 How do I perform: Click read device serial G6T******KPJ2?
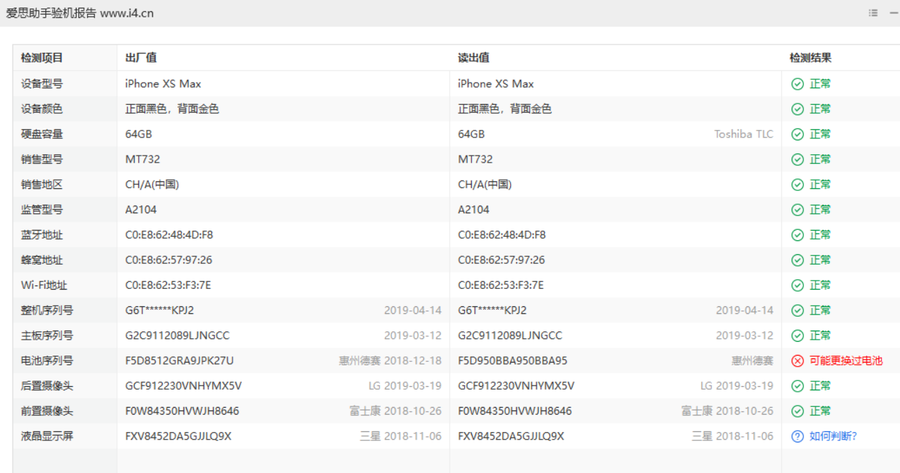492,311
